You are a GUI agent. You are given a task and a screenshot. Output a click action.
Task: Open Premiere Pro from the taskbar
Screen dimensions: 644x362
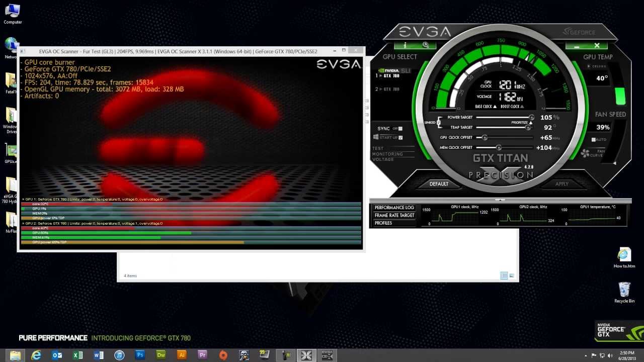tap(203, 355)
